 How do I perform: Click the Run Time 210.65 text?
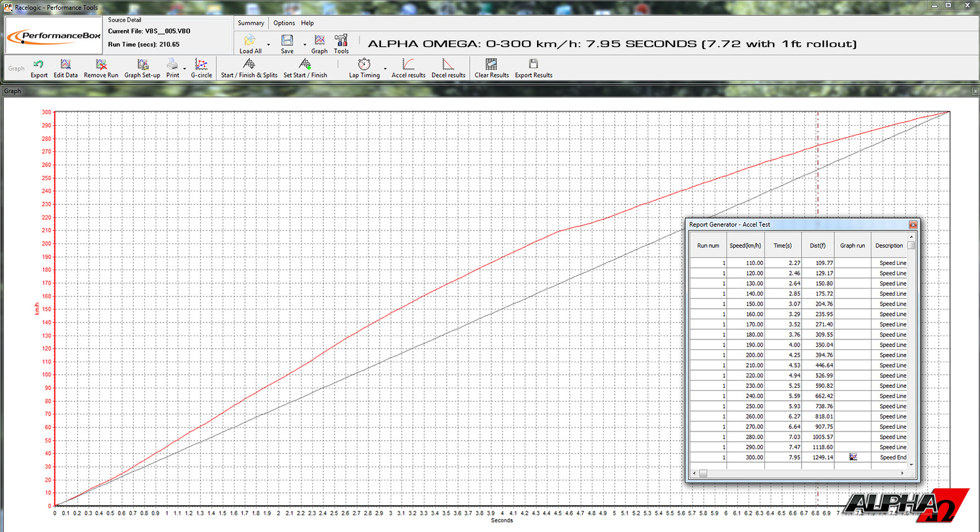tap(144, 44)
